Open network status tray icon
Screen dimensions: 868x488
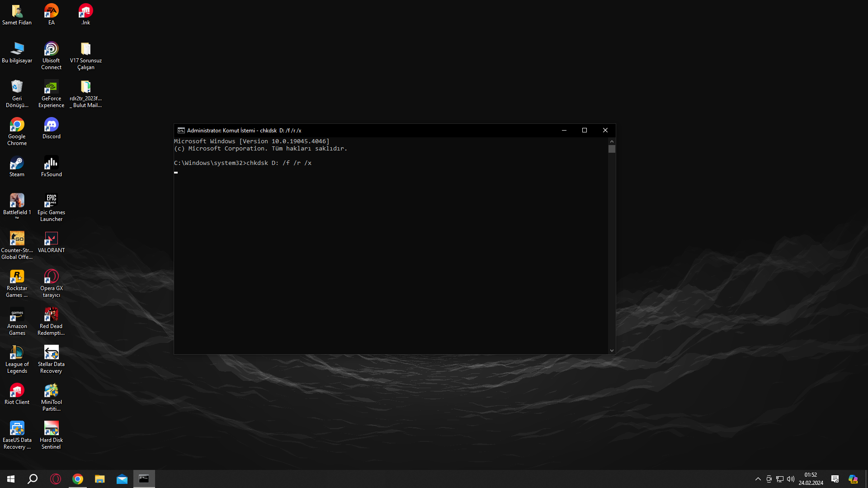point(780,479)
